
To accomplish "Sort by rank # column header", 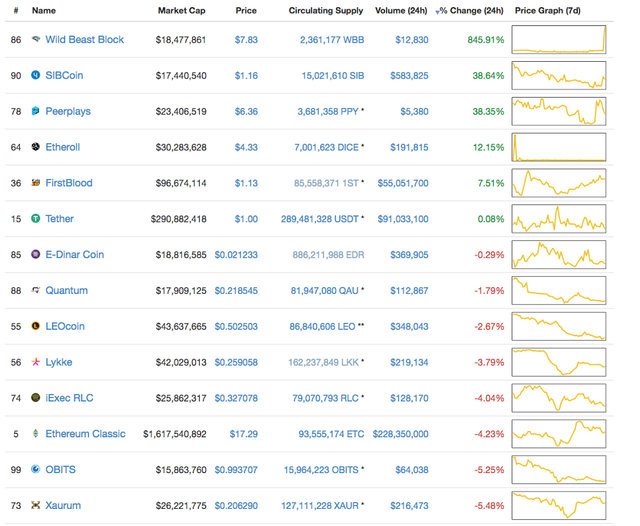I will tap(16, 11).
